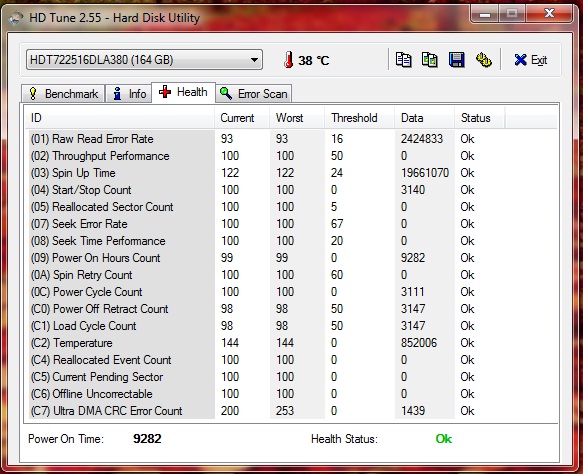
Task: Click data value 2424833
Action: pos(422,139)
